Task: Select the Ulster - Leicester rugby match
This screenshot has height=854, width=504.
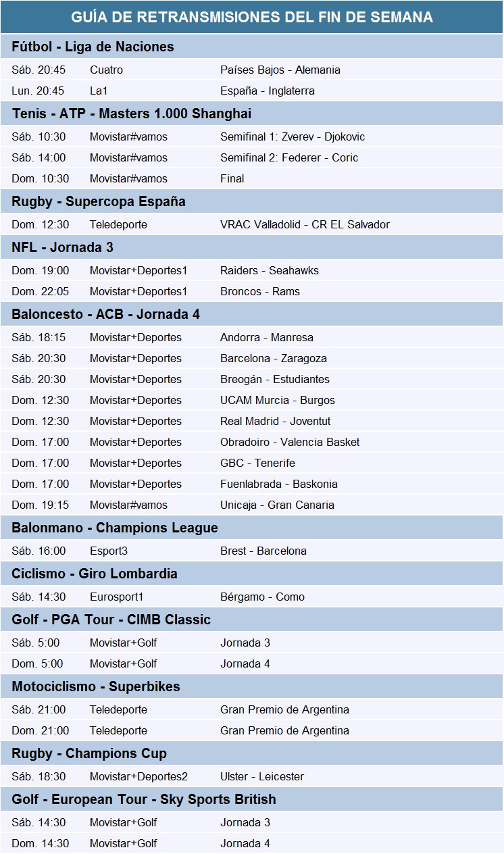Action: pyautogui.click(x=261, y=776)
